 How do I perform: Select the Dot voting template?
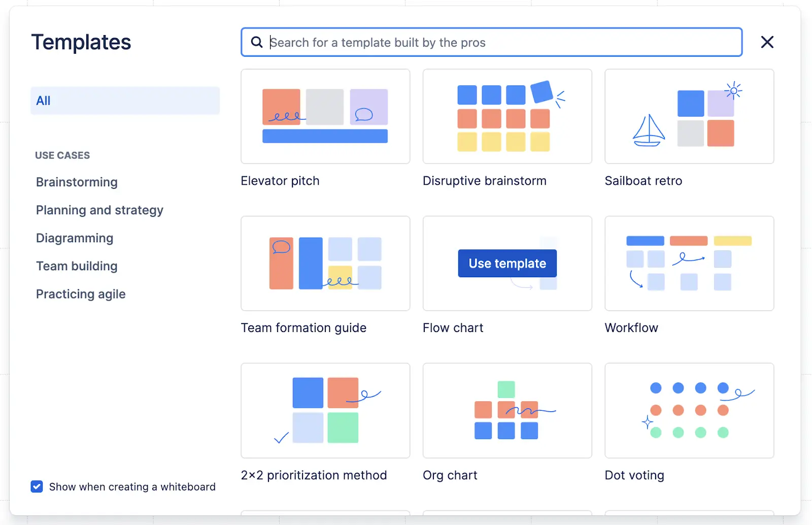pos(689,410)
